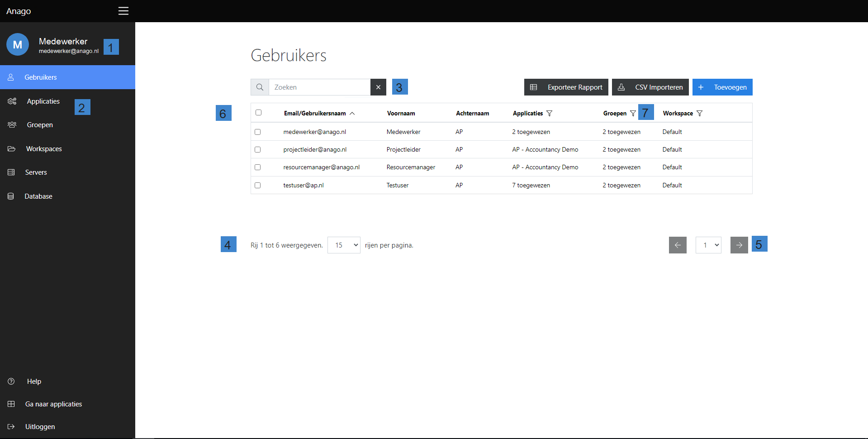The image size is (868, 439).
Task: Toggle the hamburger menu icon
Action: [123, 11]
